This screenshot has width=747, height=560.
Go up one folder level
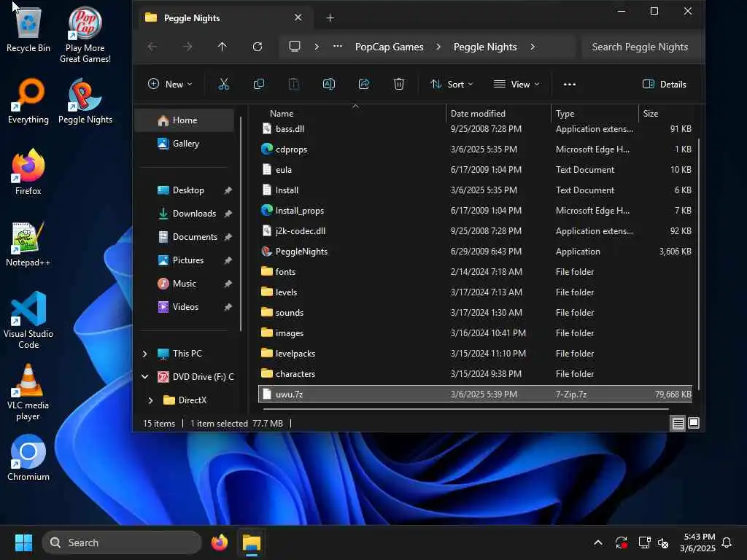coord(222,47)
